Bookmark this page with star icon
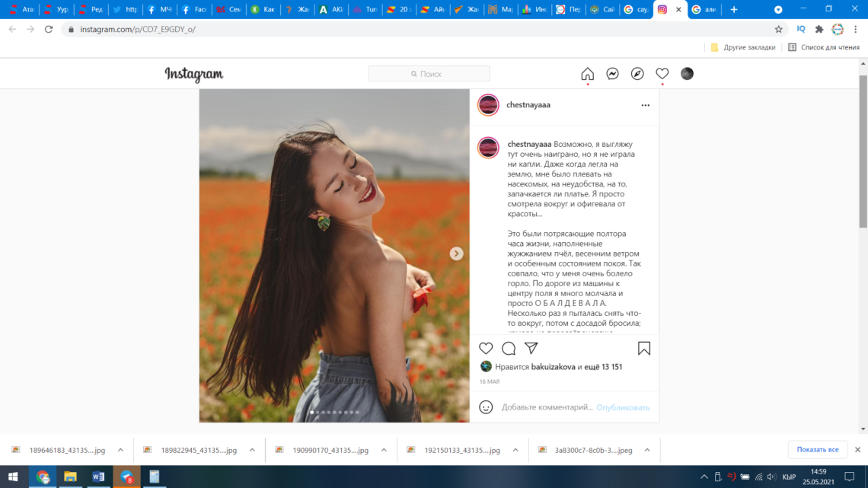This screenshot has height=488, width=868. pos(778,29)
